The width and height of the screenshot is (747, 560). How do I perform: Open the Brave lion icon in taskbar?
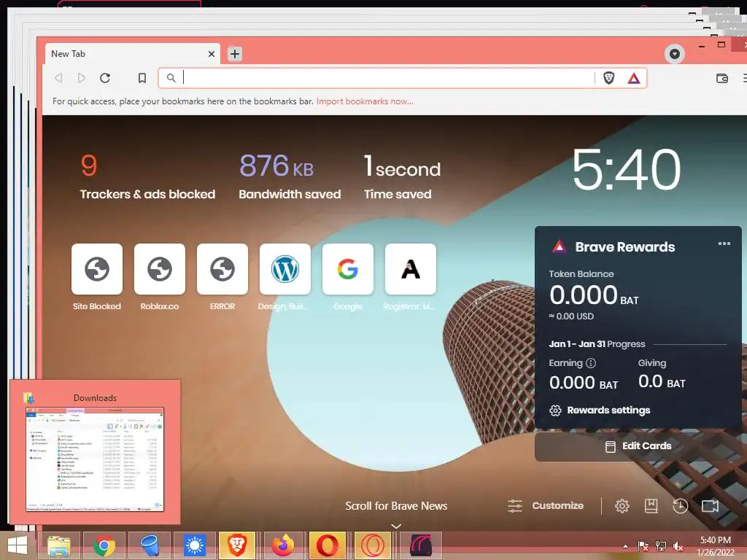click(237, 545)
